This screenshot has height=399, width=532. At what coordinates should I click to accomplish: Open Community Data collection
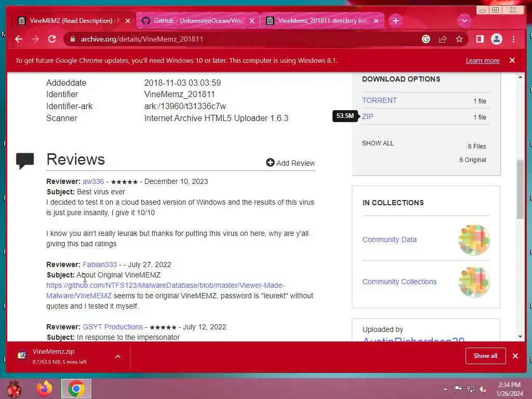point(390,240)
